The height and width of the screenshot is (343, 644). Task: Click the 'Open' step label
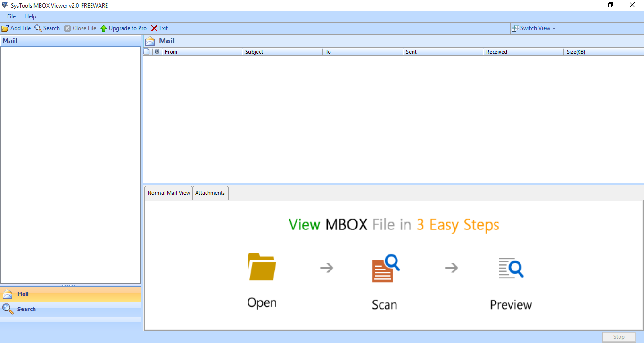pyautogui.click(x=262, y=303)
